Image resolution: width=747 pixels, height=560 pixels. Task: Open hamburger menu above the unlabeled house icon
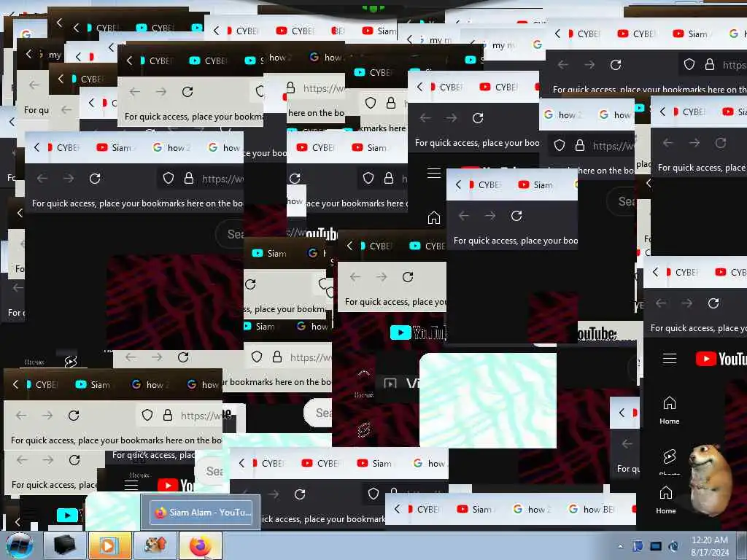[433, 174]
